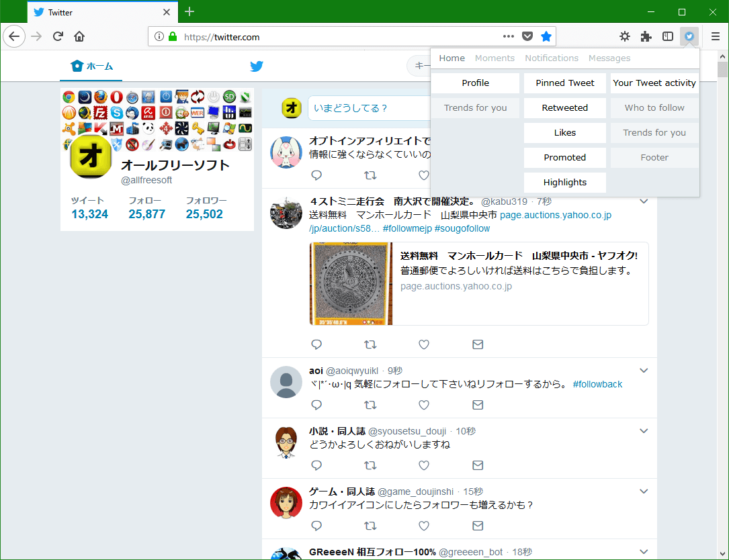Reload the current page
The height and width of the screenshot is (560, 729).
tap(58, 36)
